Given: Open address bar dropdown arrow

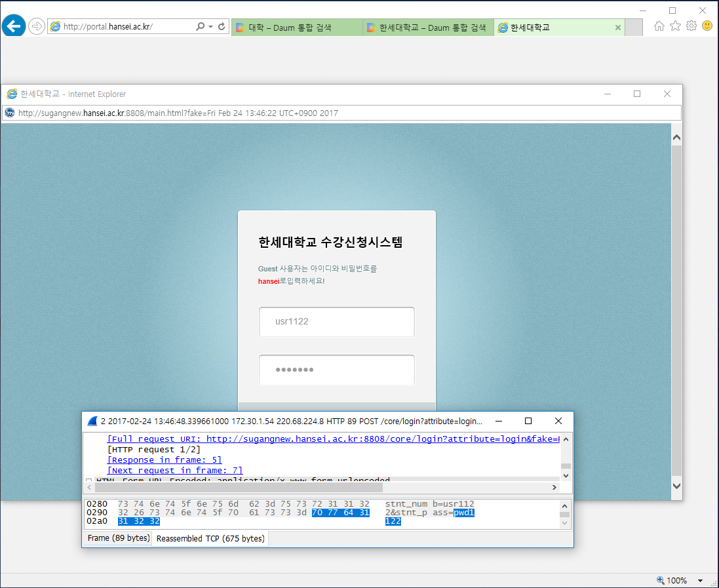Looking at the screenshot, I should coord(210,27).
